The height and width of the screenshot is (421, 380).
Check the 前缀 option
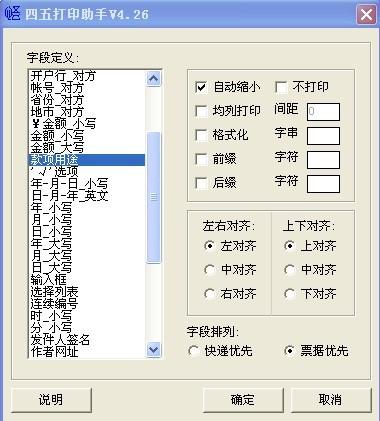click(201, 159)
